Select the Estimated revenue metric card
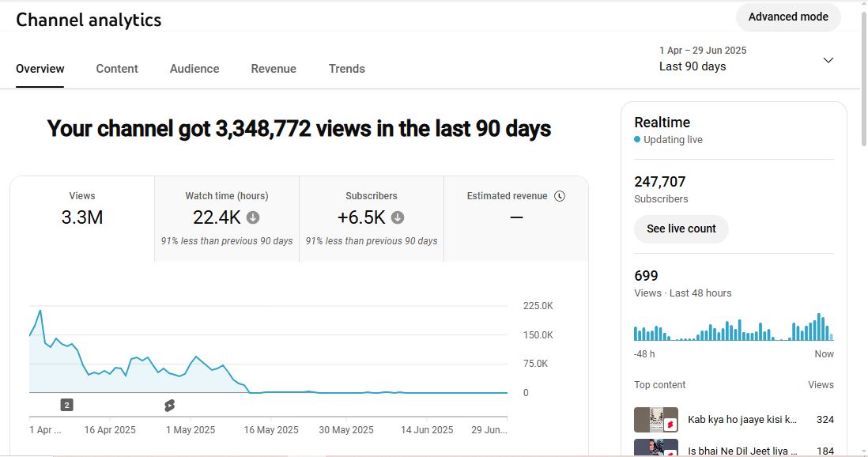Viewport: 868px width, 457px height. 516,218
